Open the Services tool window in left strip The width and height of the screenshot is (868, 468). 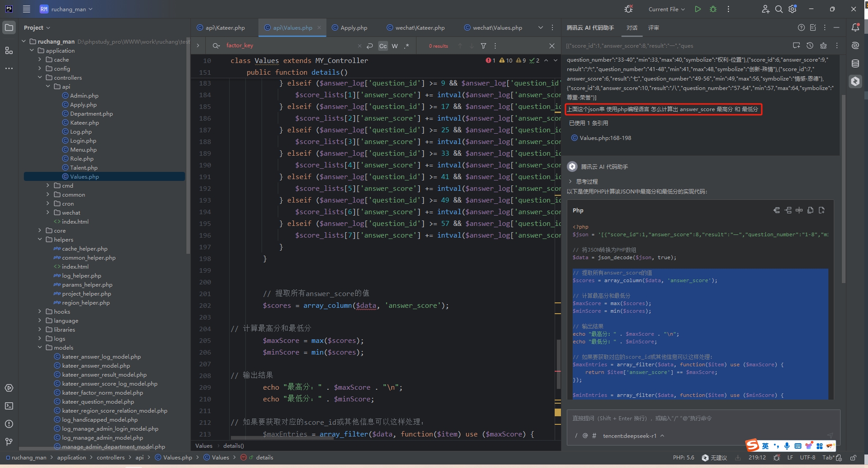coord(9,388)
